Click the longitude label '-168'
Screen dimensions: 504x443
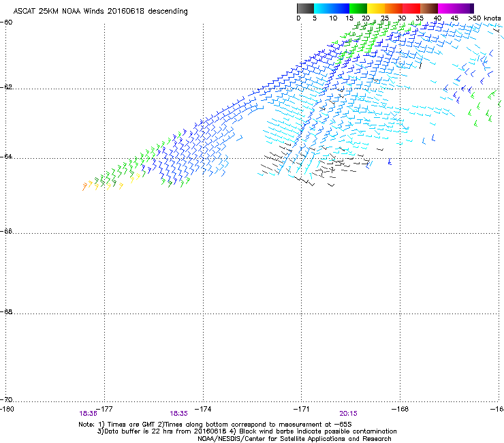tap(400, 409)
